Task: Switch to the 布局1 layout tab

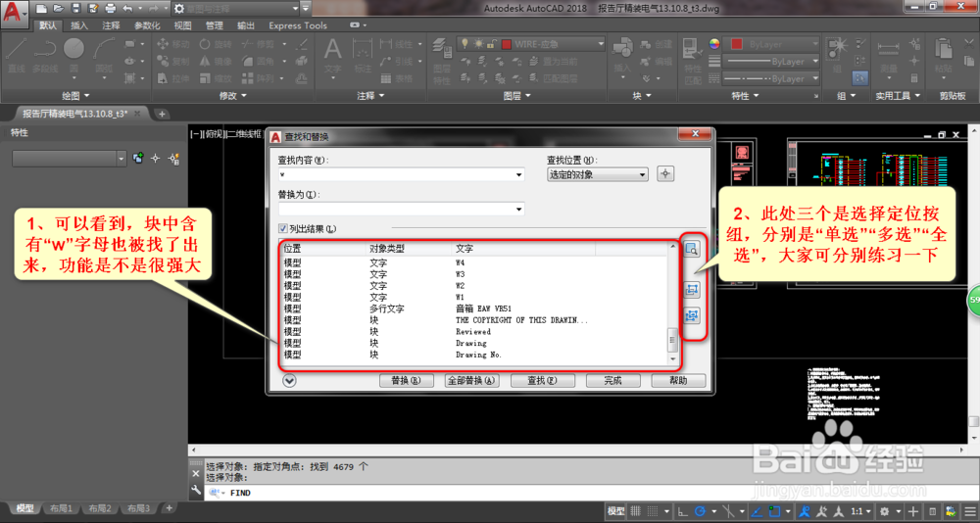Action: click(61, 508)
